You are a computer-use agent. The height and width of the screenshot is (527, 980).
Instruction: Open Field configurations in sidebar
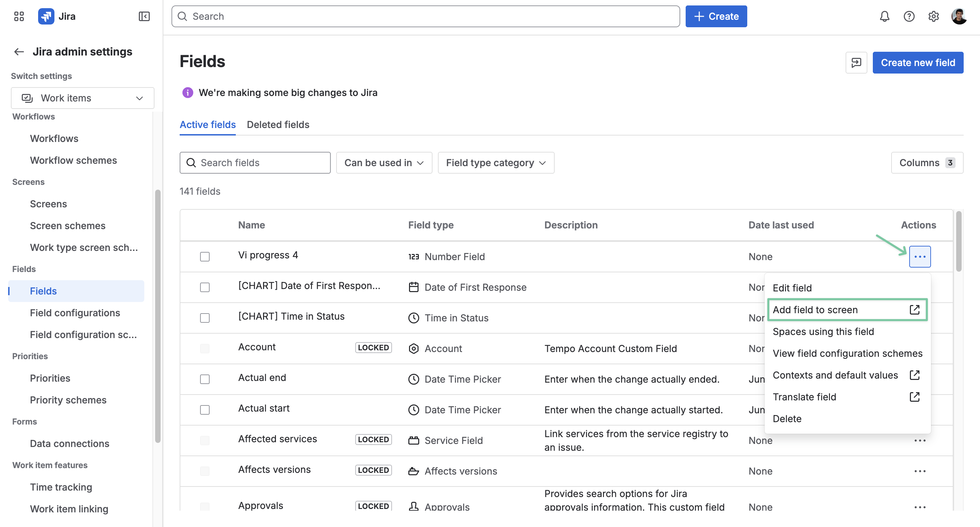[75, 313]
